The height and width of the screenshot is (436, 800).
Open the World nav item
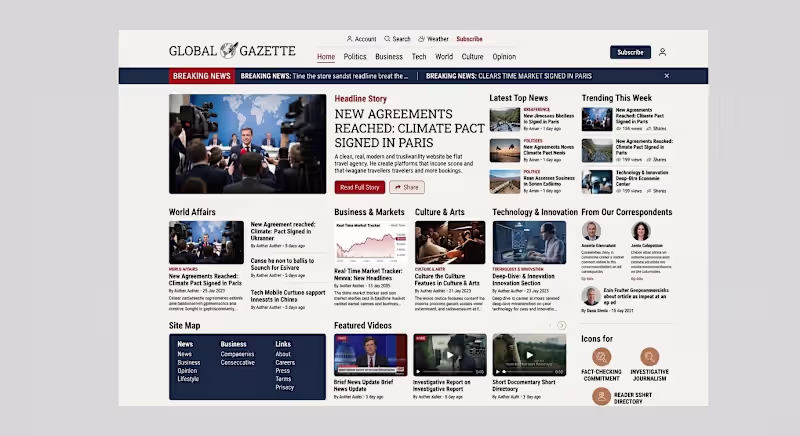tap(444, 57)
